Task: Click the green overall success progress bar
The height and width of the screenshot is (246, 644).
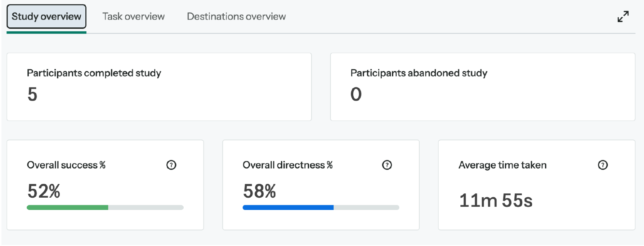Action: pyautogui.click(x=105, y=207)
